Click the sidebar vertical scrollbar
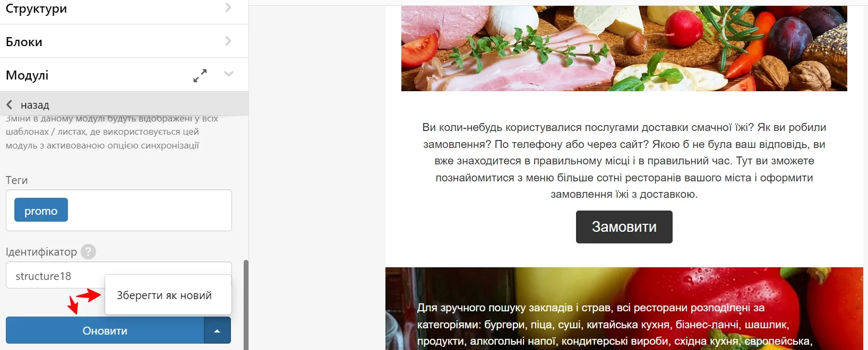The width and height of the screenshot is (868, 350). click(x=246, y=304)
